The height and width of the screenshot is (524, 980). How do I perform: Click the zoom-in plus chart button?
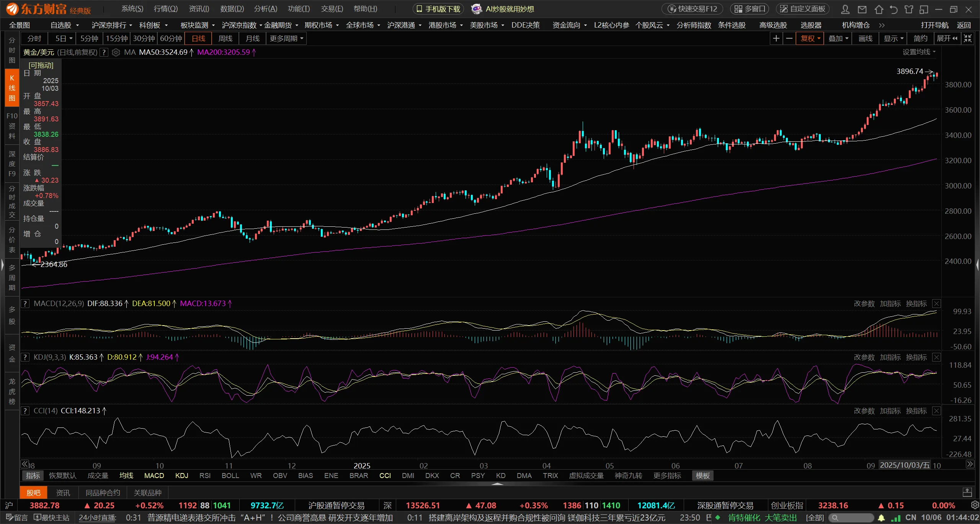tap(776, 38)
